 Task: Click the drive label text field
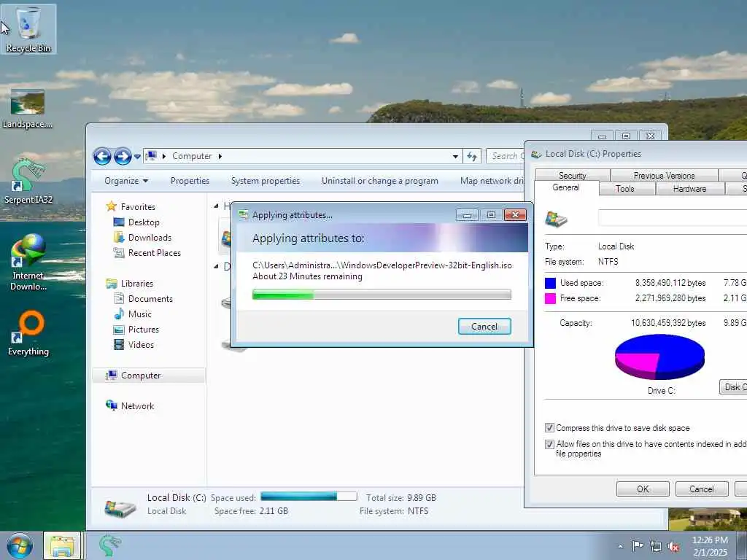672,217
